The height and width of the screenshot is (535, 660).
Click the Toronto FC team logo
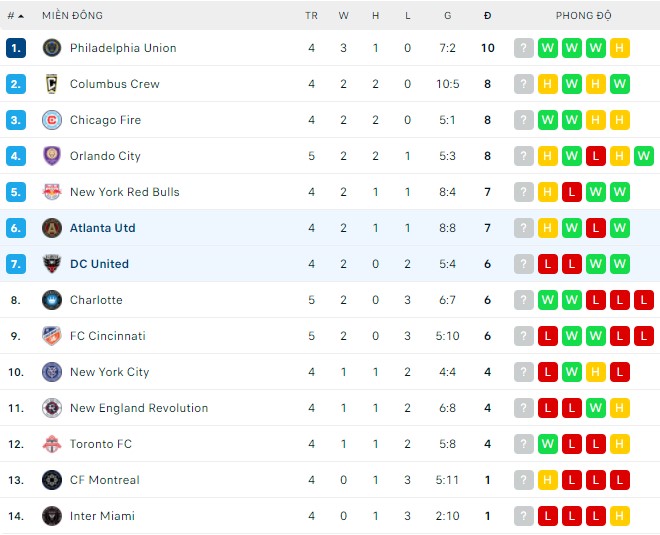click(x=52, y=444)
